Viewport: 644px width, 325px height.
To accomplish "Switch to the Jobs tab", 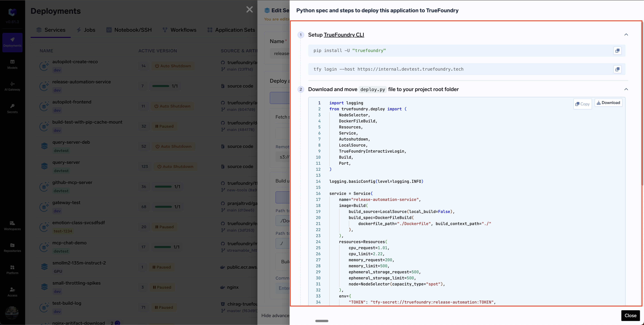I will click(x=86, y=30).
